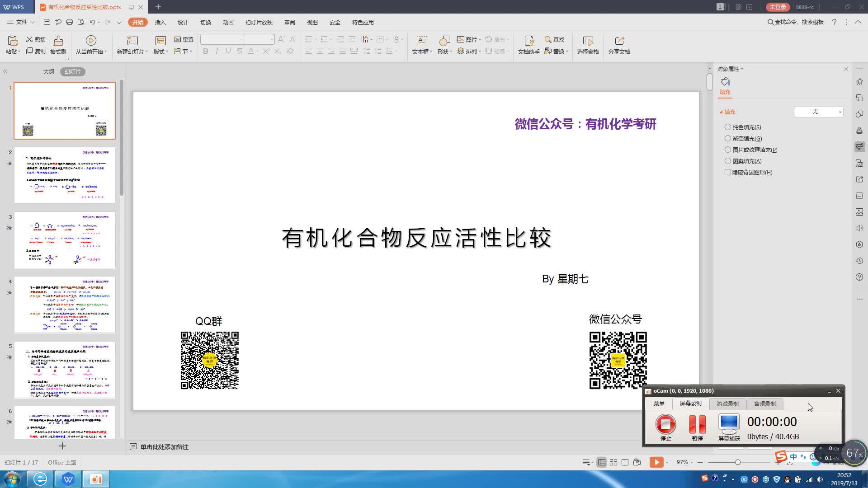Select Solid Fill (纯色填充) radio
Image resolution: width=868 pixels, height=488 pixels.
coord(727,127)
